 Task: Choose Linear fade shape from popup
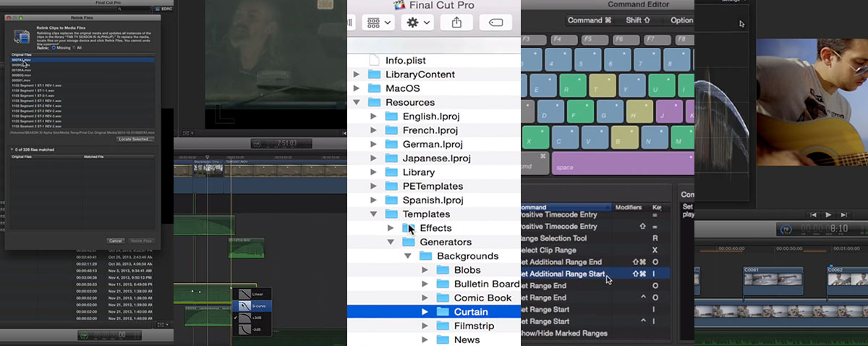[x=251, y=293]
